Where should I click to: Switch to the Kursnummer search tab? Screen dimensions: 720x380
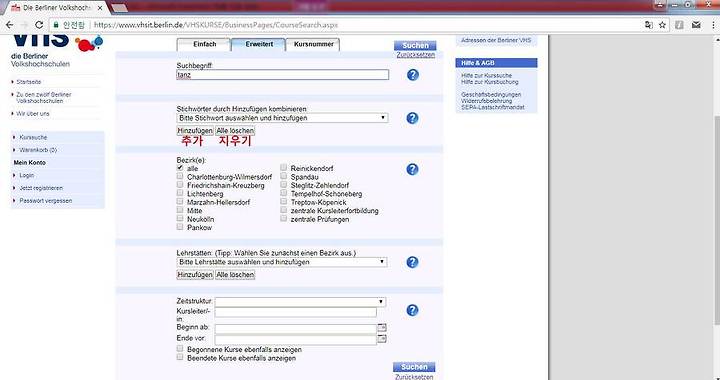pos(313,45)
